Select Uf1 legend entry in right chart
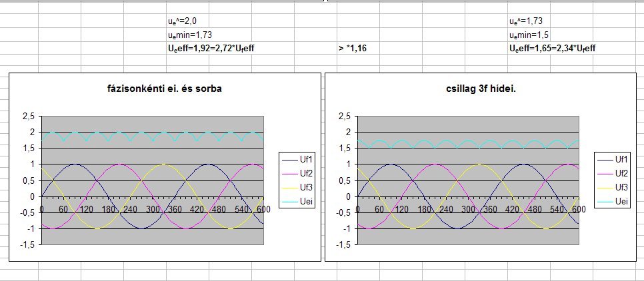This screenshot has height=281, width=644. coord(613,158)
